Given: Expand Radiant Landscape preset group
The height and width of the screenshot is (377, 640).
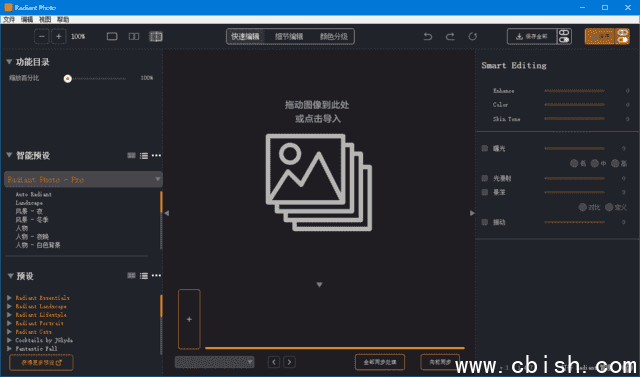Looking at the screenshot, I should [x=9, y=306].
